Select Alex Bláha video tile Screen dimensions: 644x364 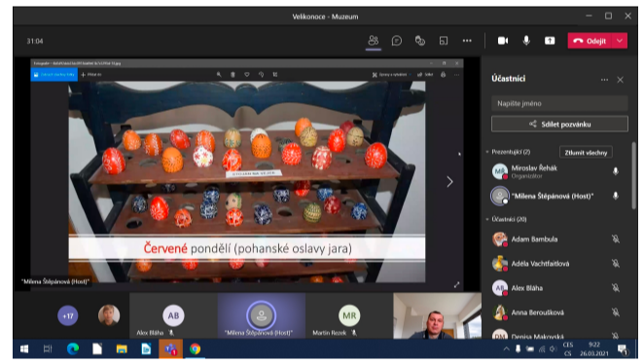coord(173,315)
